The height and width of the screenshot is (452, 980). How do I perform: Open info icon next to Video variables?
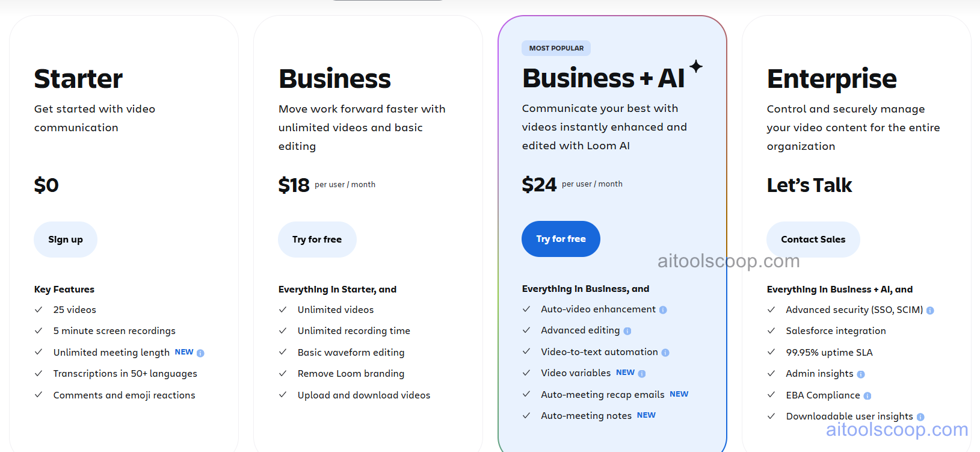pos(641,373)
